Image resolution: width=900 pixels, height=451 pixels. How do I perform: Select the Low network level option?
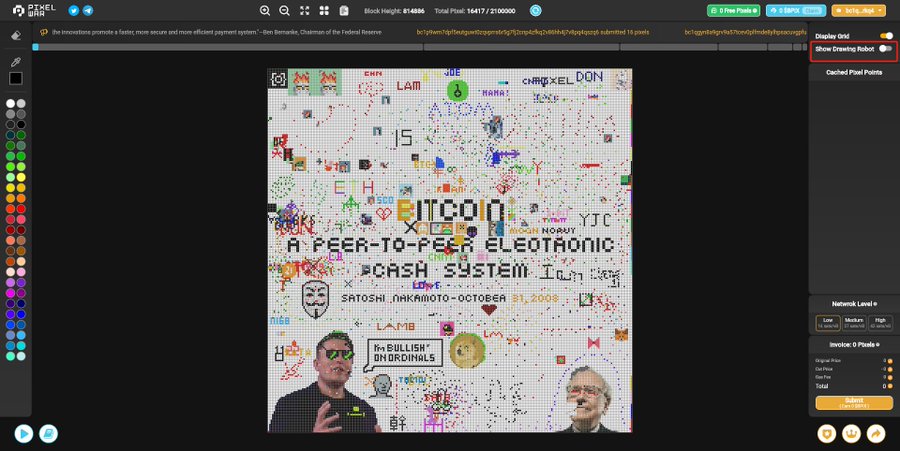(x=827, y=323)
